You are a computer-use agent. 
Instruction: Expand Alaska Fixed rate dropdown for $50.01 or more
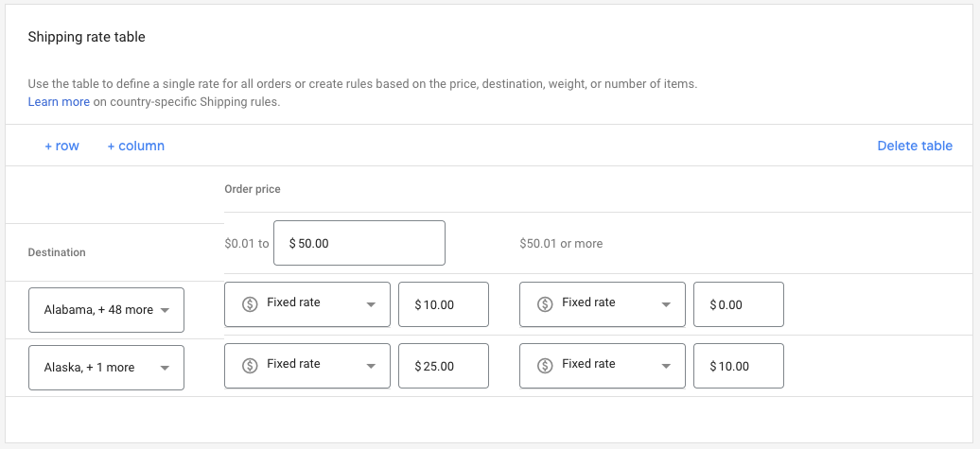click(666, 366)
